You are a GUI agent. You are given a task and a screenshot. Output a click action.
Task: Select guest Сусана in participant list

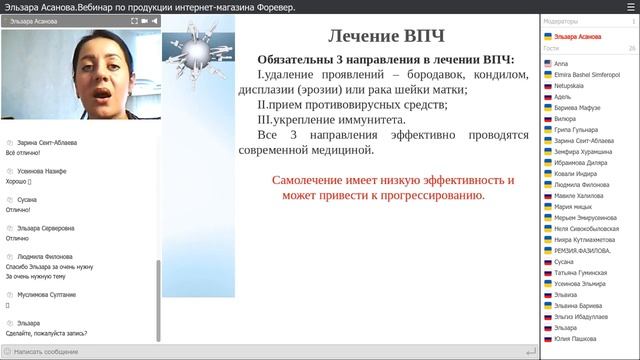coord(564,262)
